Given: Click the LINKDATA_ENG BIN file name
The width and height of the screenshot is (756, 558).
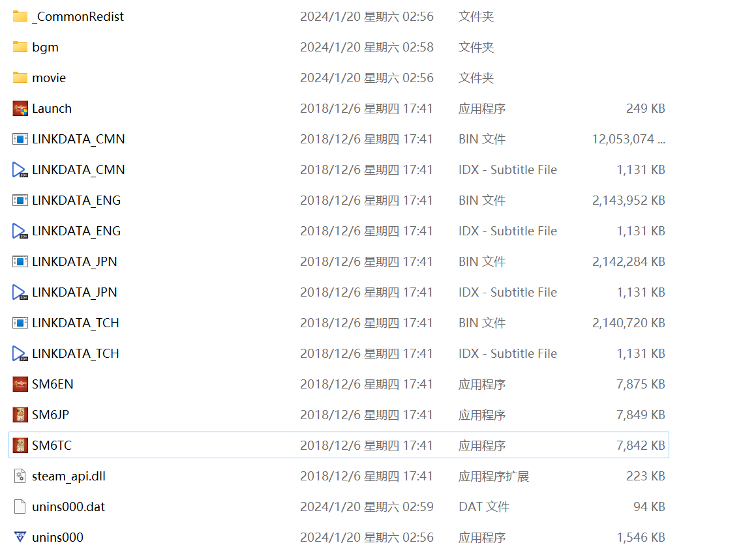Looking at the screenshot, I should (x=76, y=200).
